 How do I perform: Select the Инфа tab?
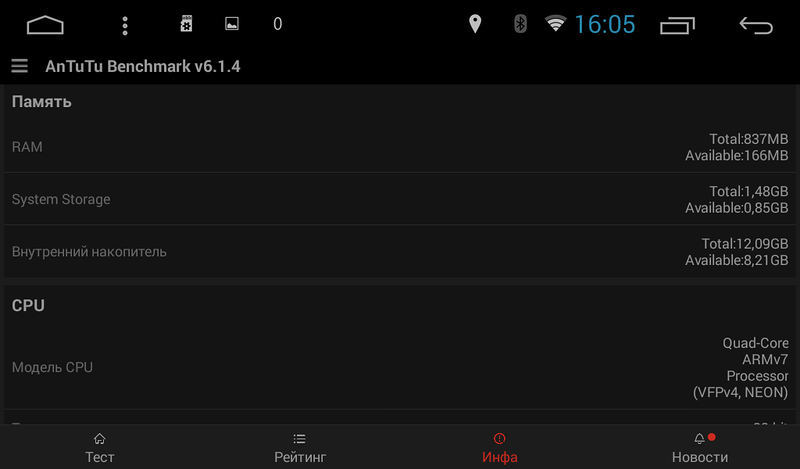(499, 448)
